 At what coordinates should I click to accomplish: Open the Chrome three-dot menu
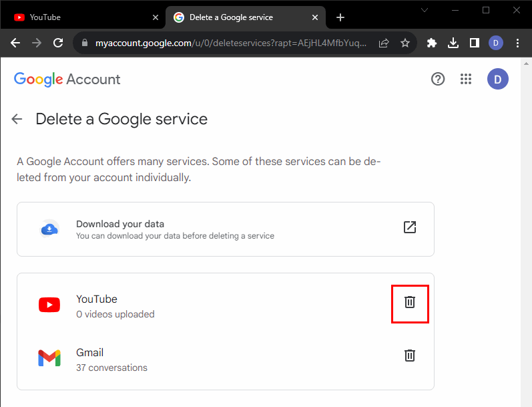coord(518,43)
